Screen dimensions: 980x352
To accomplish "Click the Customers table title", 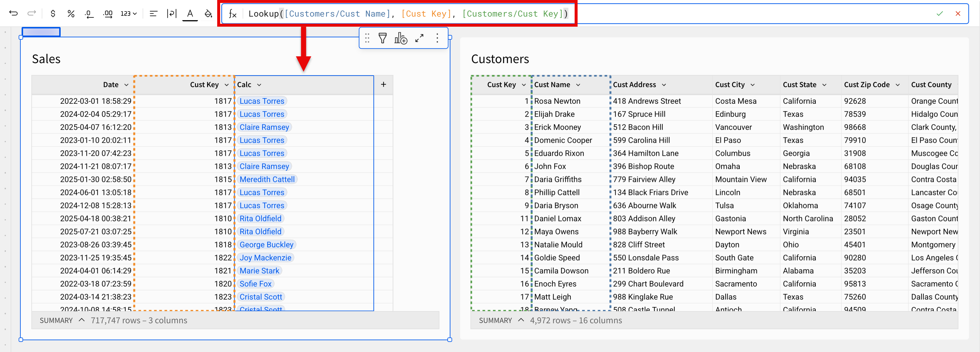I will click(x=500, y=59).
